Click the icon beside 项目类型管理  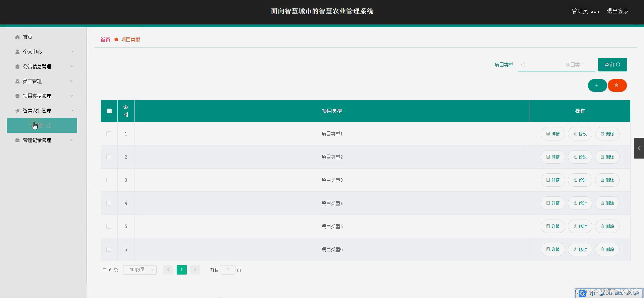[17, 96]
